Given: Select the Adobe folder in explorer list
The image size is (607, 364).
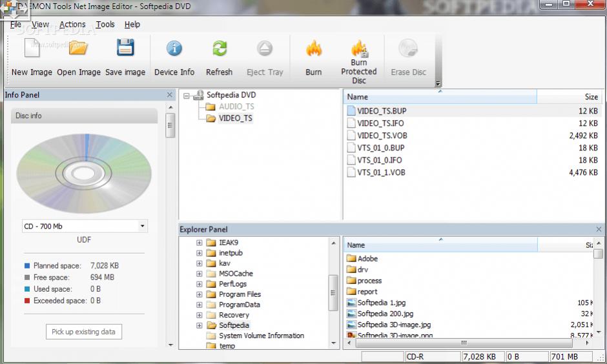Looking at the screenshot, I should pos(367,258).
